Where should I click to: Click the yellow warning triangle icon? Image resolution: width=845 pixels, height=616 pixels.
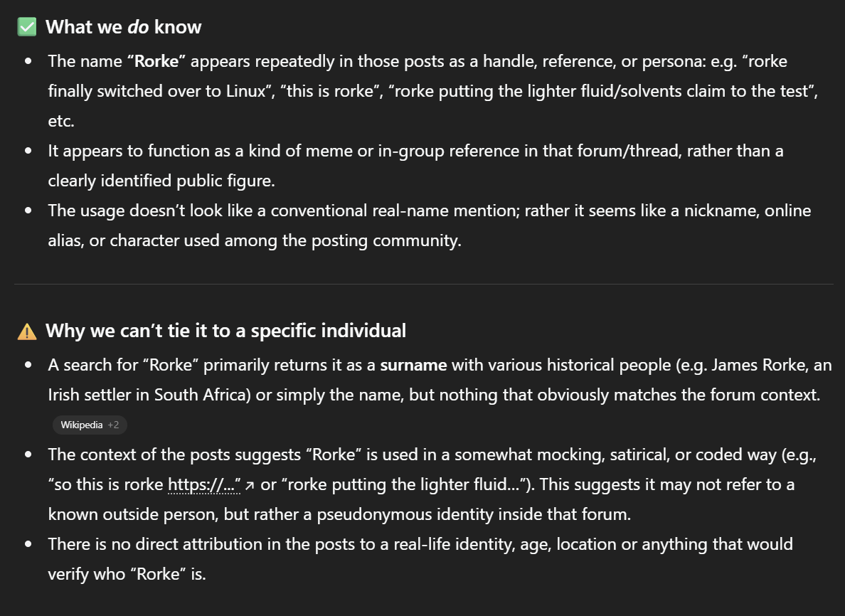27,331
